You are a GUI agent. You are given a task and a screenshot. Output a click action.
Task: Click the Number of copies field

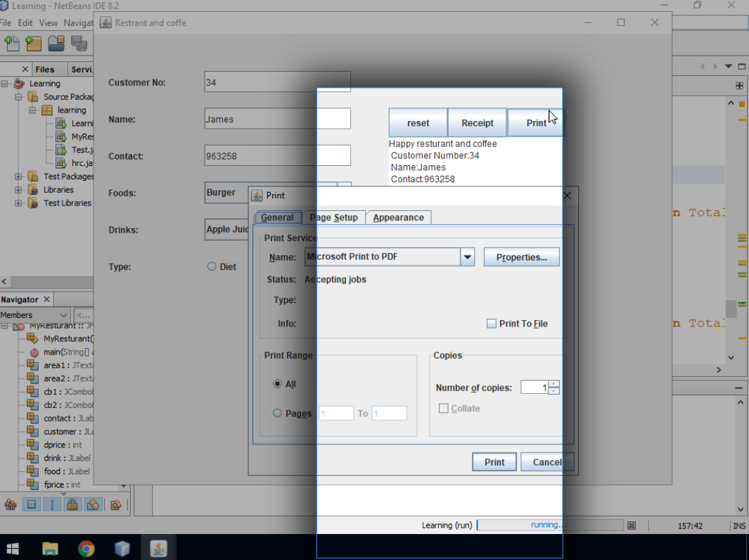pos(534,388)
